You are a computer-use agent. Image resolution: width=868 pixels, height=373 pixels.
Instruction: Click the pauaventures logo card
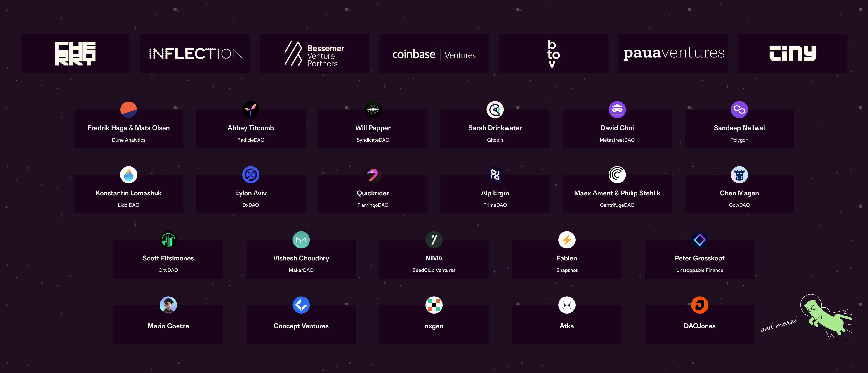673,54
